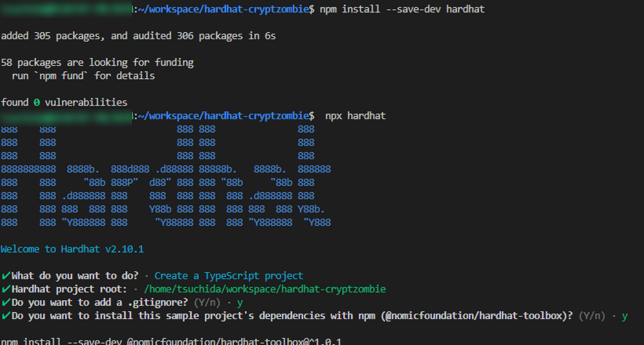Click the 'Welcome to Hardhat v2.10.1' message
The image size is (644, 345).
tap(72, 249)
